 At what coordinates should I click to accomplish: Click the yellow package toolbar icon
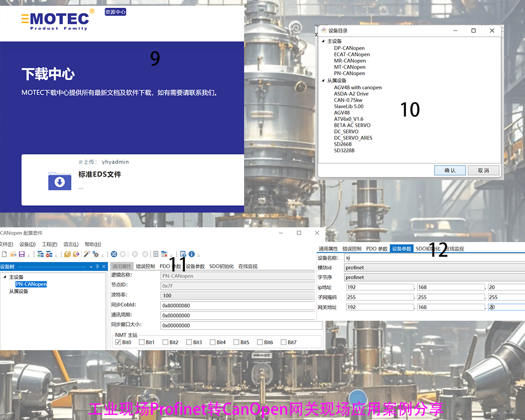pos(67,254)
